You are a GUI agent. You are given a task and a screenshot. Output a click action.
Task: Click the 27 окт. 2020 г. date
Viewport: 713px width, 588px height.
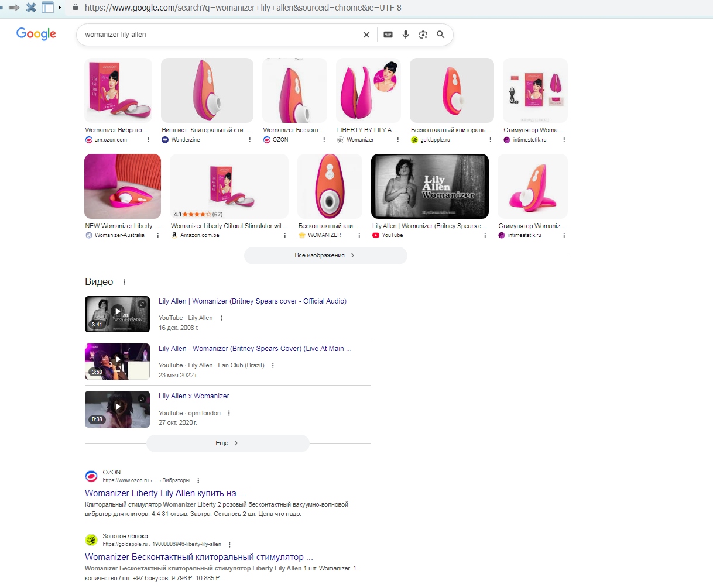[178, 422]
